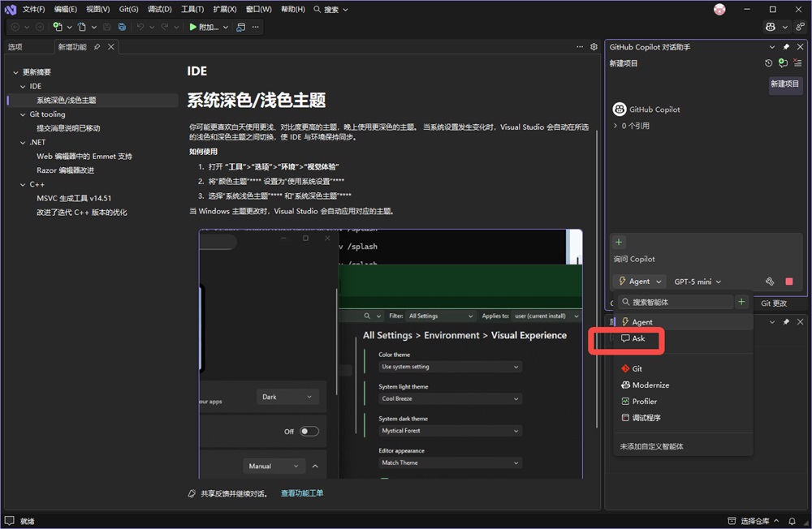Viewport: 812px width, 529px height.
Task: Select 提交消息说明已移动 in the tree
Action: click(x=68, y=128)
